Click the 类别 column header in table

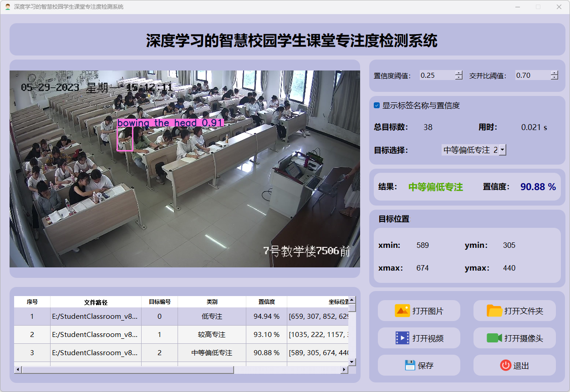[212, 302]
